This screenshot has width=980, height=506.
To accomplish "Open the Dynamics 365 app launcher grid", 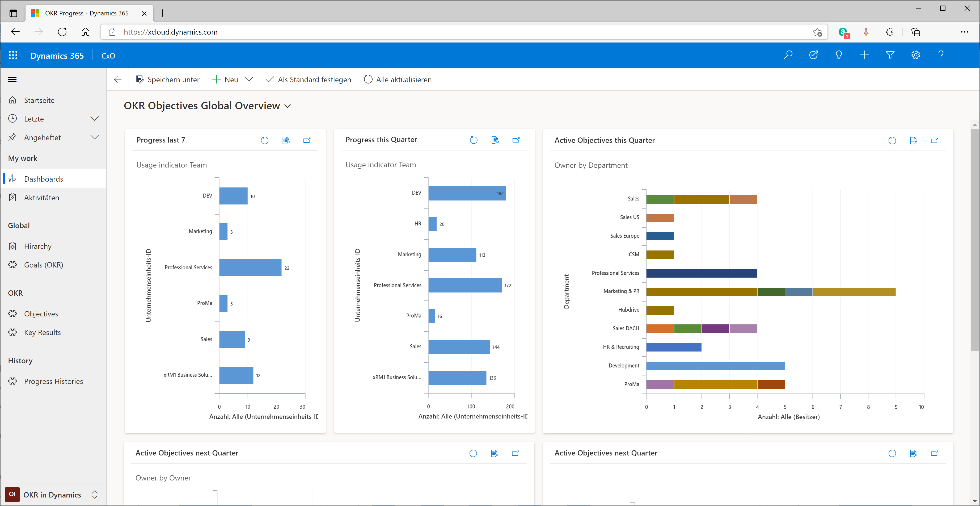I will click(12, 55).
